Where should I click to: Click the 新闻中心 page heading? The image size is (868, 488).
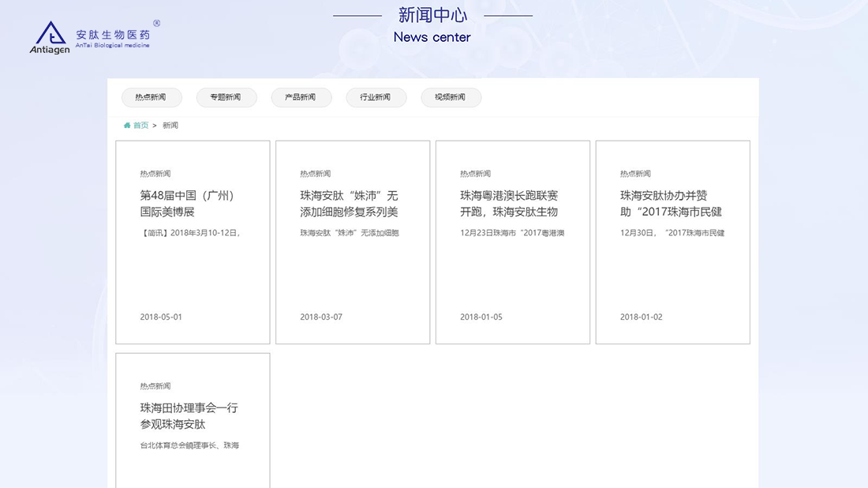coord(432,14)
